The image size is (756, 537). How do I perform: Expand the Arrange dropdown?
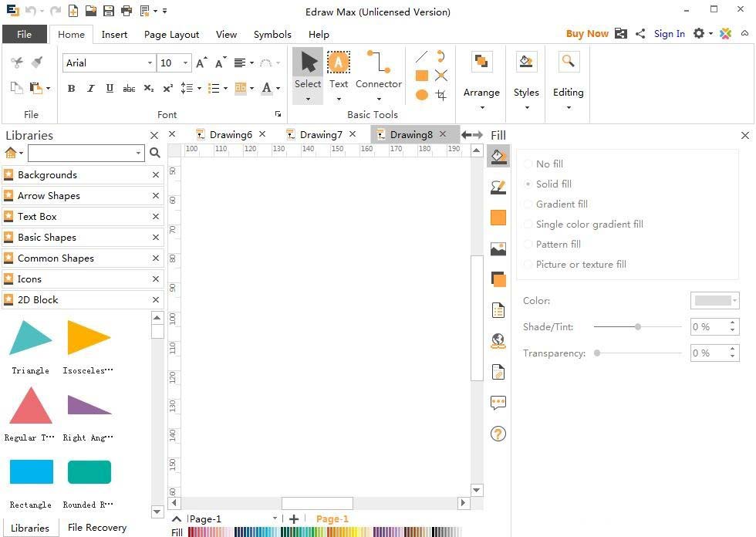[x=481, y=107]
